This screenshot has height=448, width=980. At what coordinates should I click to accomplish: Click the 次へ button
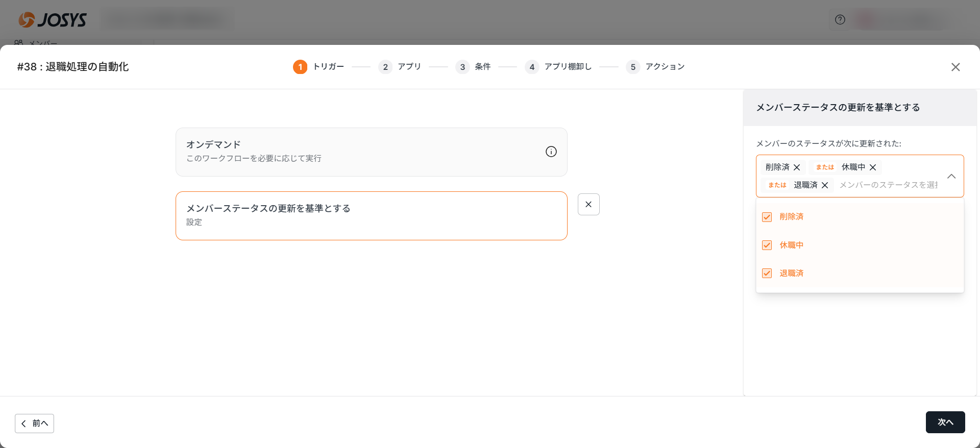945,422
